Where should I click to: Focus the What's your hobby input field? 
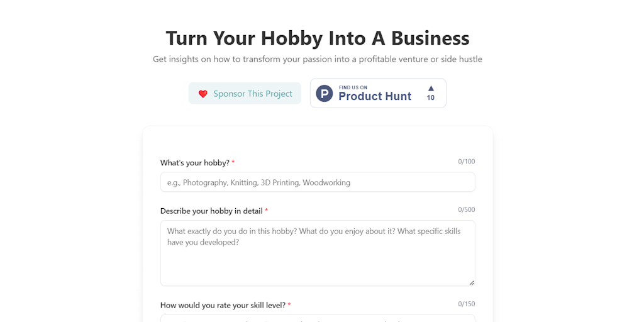[x=318, y=182]
